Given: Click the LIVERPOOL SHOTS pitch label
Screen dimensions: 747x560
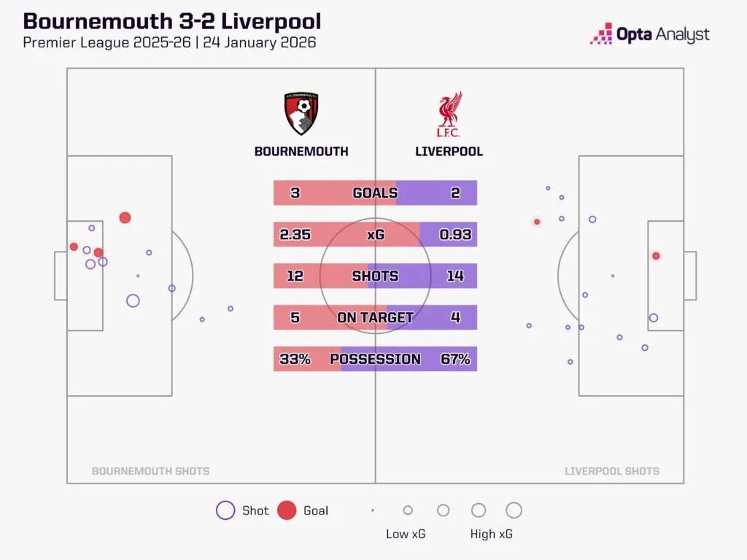Looking at the screenshot, I should (x=612, y=471).
